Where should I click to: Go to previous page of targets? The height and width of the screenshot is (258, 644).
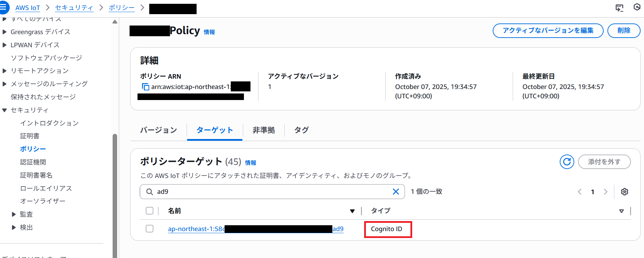pos(580,192)
